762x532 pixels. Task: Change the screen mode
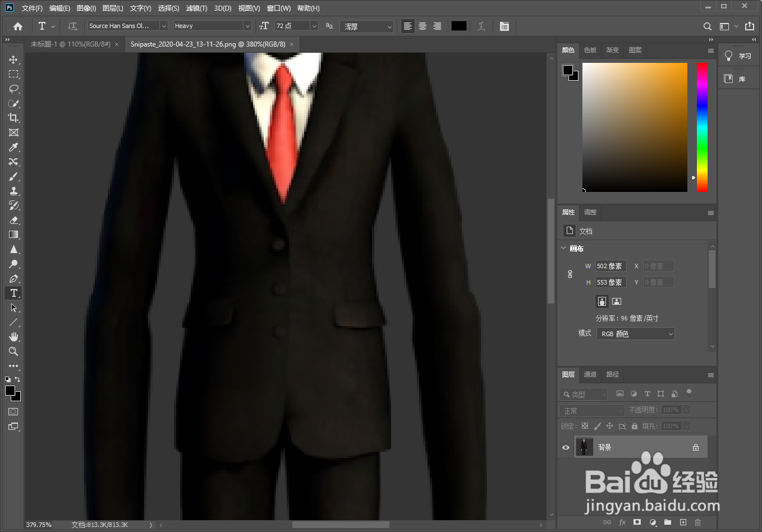click(13, 426)
